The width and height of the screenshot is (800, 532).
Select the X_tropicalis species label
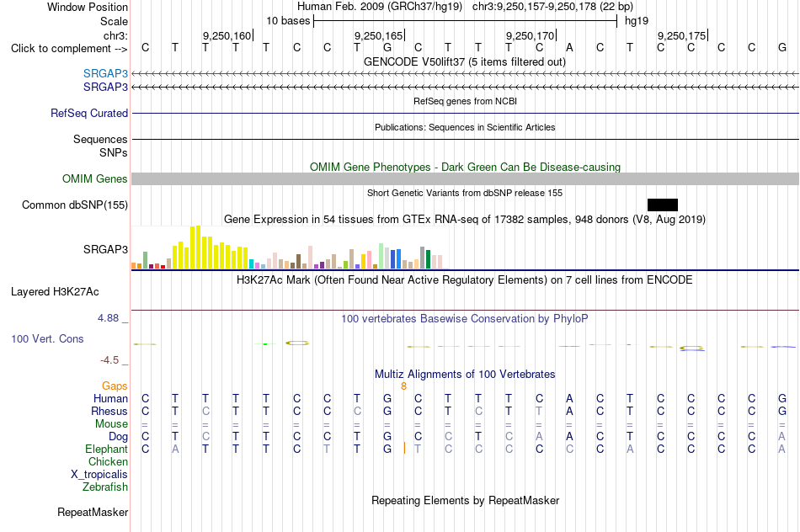(99, 475)
